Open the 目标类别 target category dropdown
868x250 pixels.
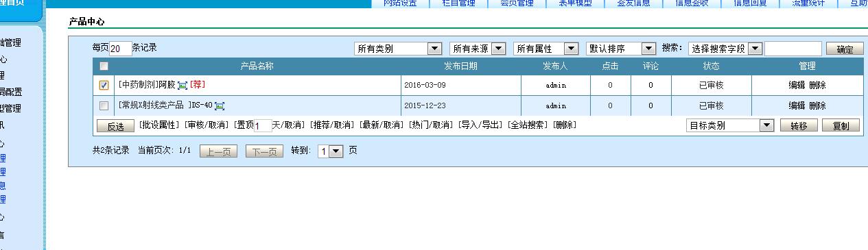(730, 125)
